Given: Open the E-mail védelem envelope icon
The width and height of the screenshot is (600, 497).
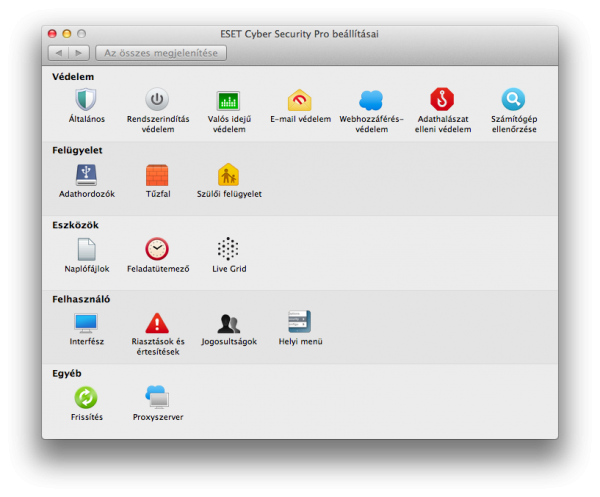Looking at the screenshot, I should pyautogui.click(x=300, y=100).
